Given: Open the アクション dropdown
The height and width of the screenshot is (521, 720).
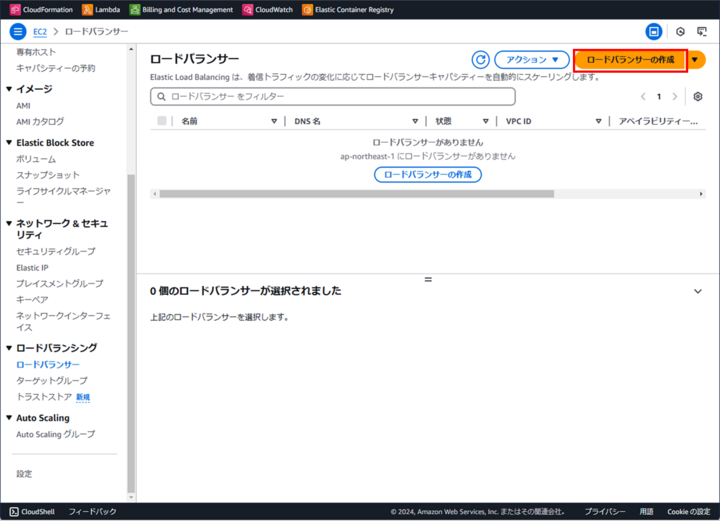Looking at the screenshot, I should click(x=532, y=60).
